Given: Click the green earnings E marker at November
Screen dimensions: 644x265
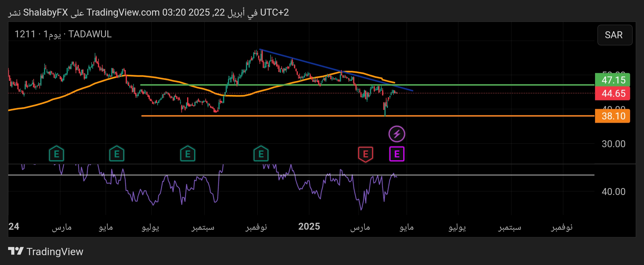Looking at the screenshot, I should [261, 154].
